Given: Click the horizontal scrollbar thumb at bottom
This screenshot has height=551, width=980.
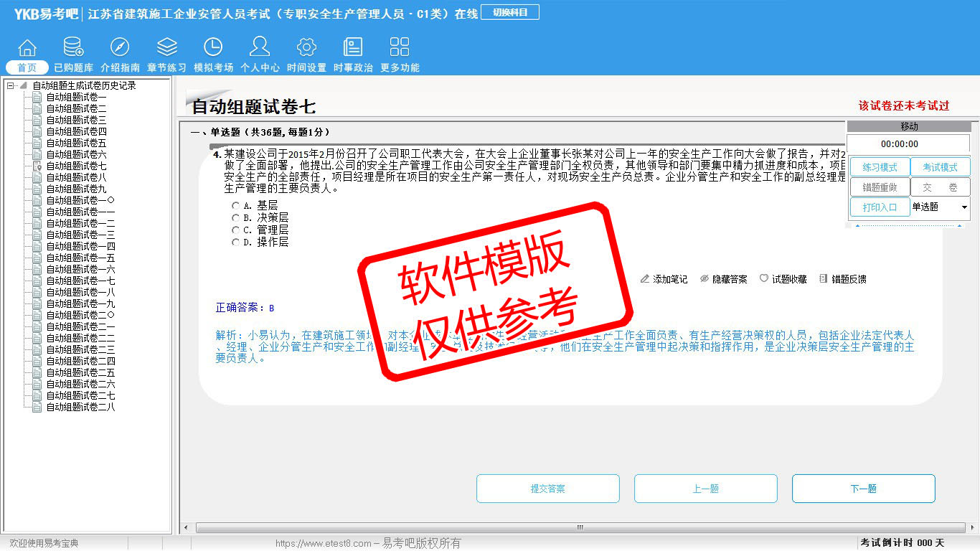Looking at the screenshot, I should pyautogui.click(x=580, y=528).
